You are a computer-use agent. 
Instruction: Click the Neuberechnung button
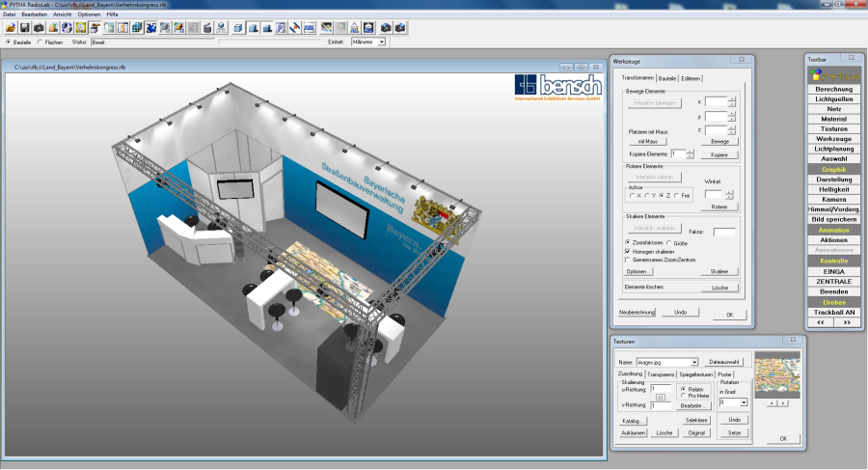tap(637, 313)
